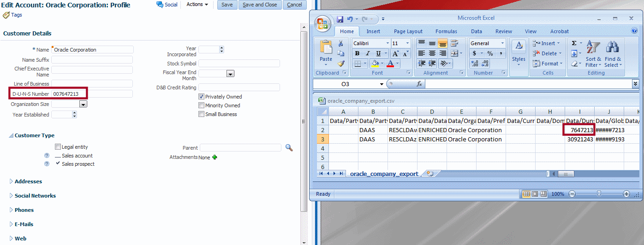
Task: Open the General number format dropdown
Action: [502, 43]
